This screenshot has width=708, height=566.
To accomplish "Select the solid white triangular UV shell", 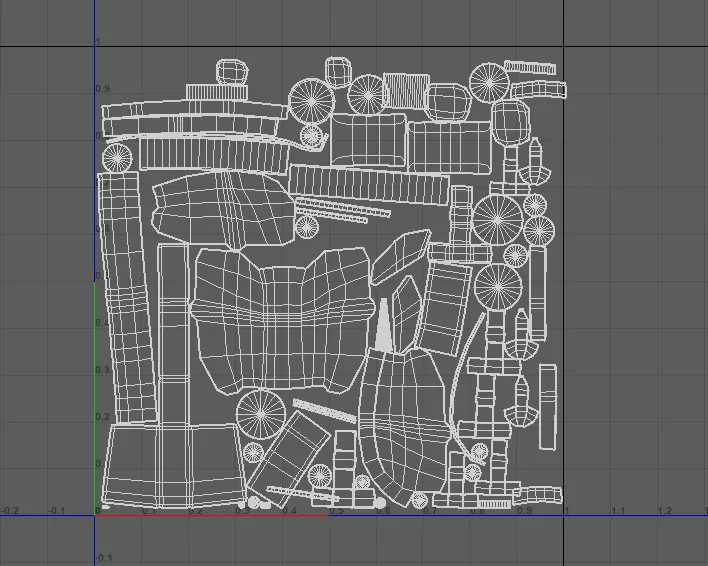I will pyautogui.click(x=384, y=326).
